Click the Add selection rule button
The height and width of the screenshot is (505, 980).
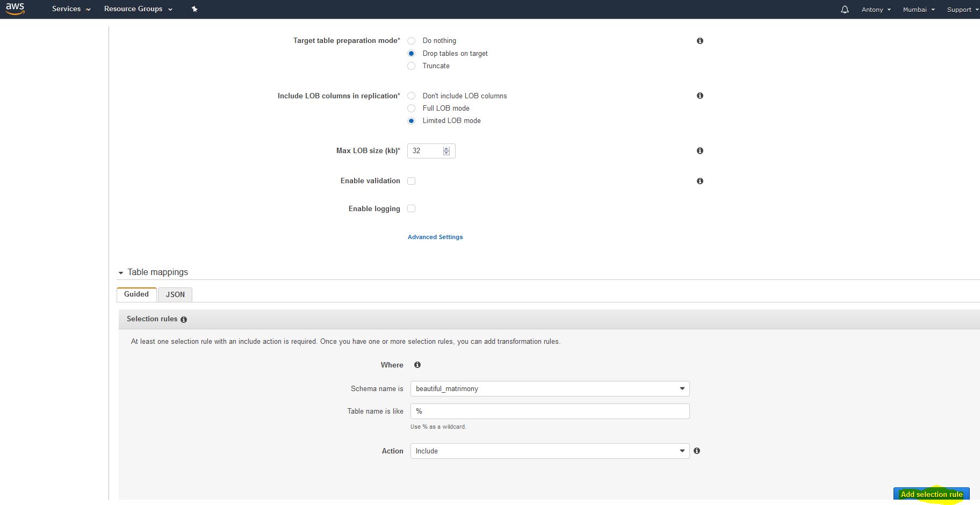coord(931,494)
